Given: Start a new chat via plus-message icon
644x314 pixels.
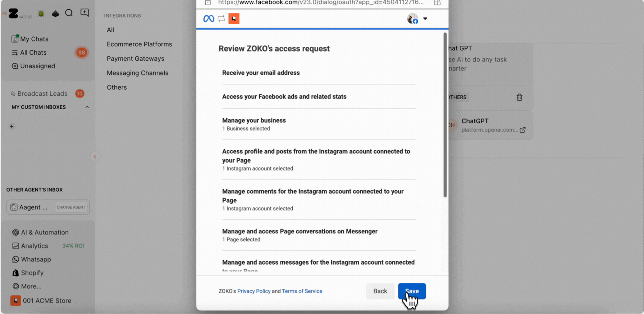Looking at the screenshot, I should (x=84, y=13).
